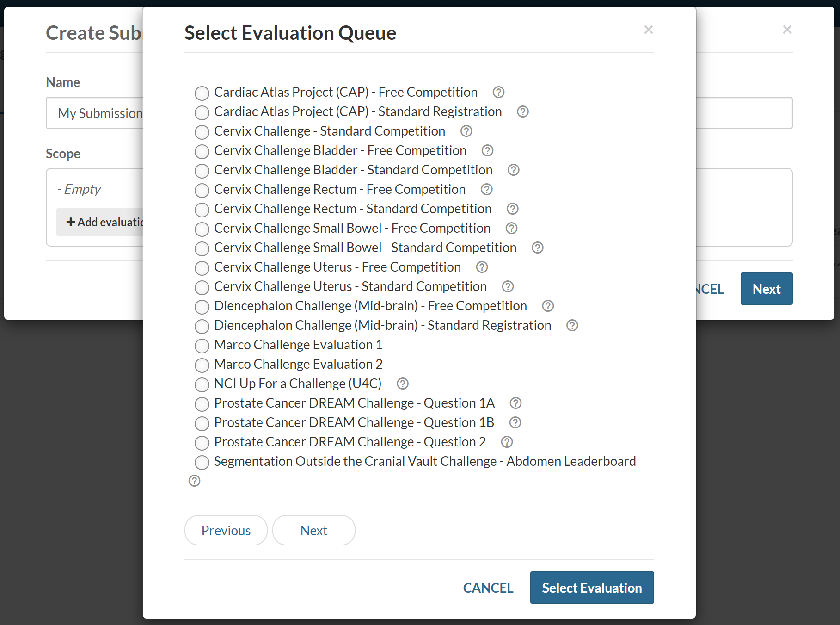Image resolution: width=840 pixels, height=625 pixels.
Task: Select Marco Challenge Evaluation 1
Action: 202,346
